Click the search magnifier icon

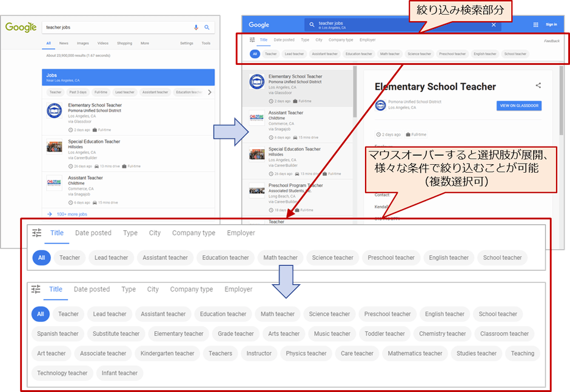point(207,27)
